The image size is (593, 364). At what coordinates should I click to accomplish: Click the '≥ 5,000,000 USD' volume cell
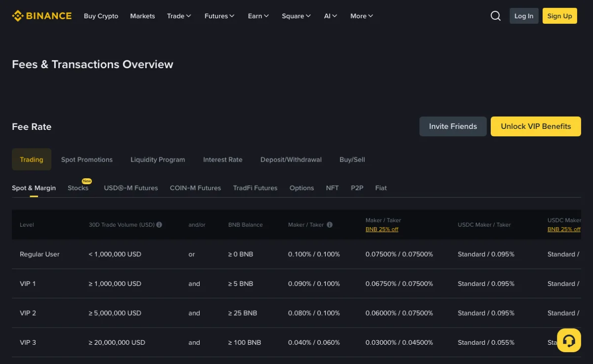115,313
